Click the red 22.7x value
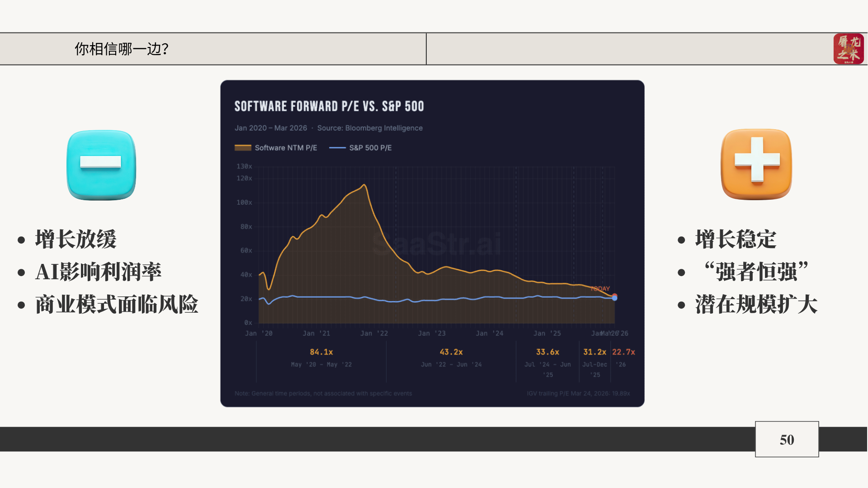This screenshot has width=868, height=488. coord(623,352)
